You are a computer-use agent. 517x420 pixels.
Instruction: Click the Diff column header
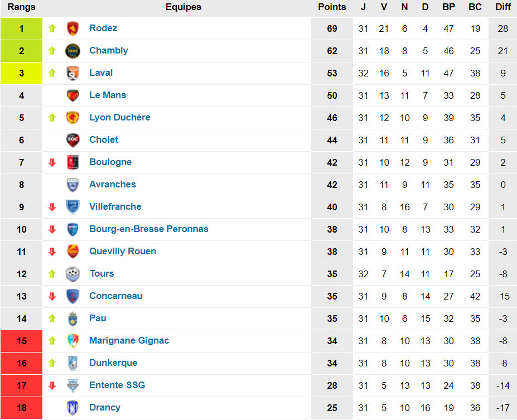(x=502, y=7)
